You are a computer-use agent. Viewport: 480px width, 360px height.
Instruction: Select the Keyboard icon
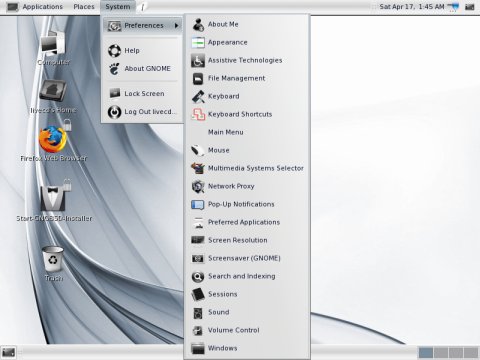point(198,96)
